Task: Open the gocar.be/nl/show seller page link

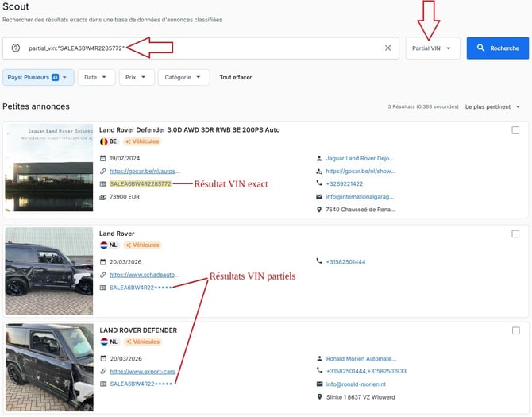Action: coord(360,171)
